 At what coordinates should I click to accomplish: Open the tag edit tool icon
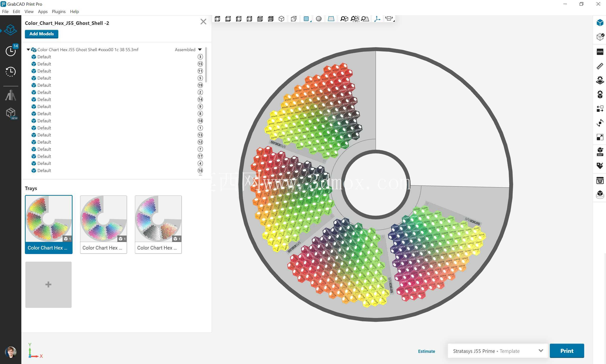(x=600, y=166)
